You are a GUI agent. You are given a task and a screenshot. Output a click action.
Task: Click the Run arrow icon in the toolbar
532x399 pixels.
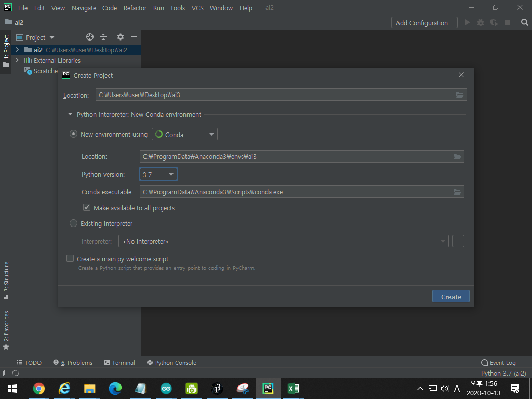coord(467,22)
